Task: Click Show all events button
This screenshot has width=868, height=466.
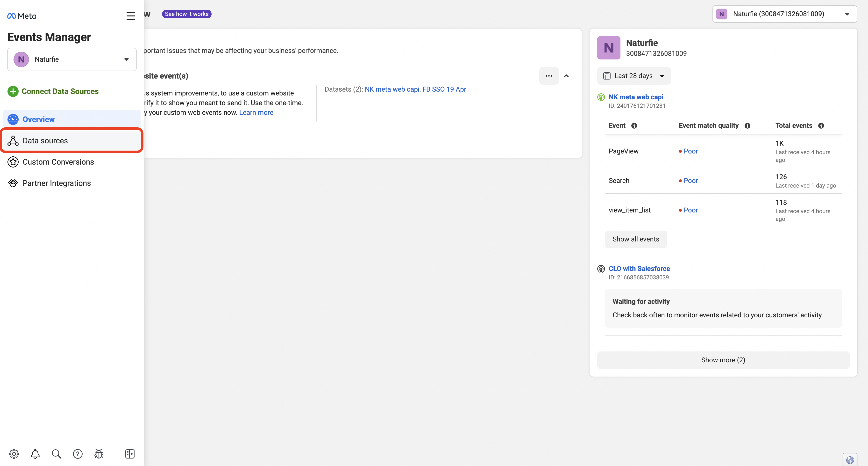Action: tap(635, 239)
